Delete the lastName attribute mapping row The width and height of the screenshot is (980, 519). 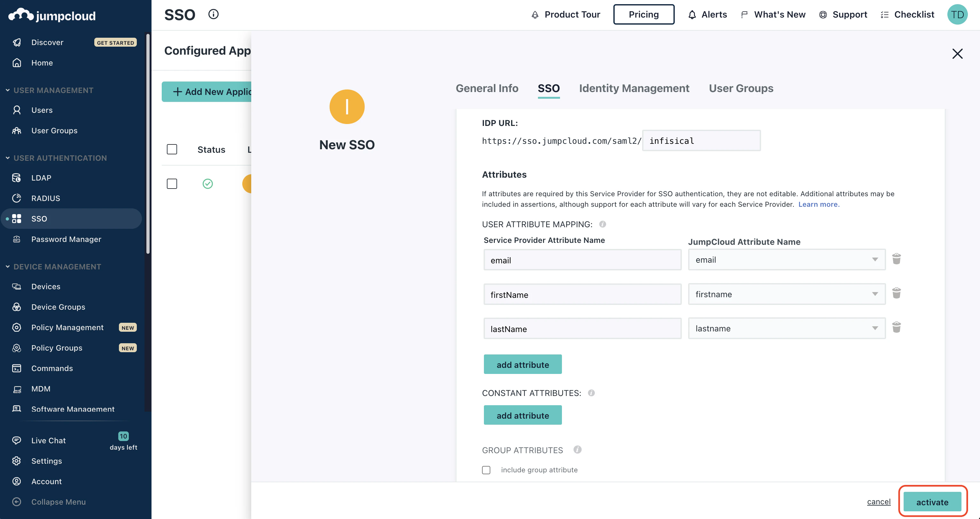[x=897, y=328]
